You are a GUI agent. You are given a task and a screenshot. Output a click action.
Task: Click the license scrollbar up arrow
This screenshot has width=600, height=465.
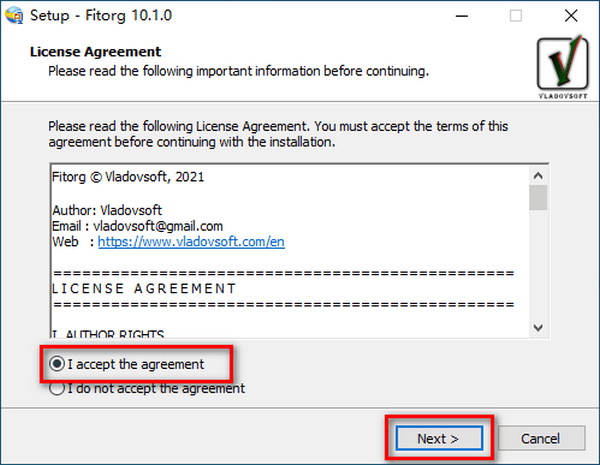538,172
